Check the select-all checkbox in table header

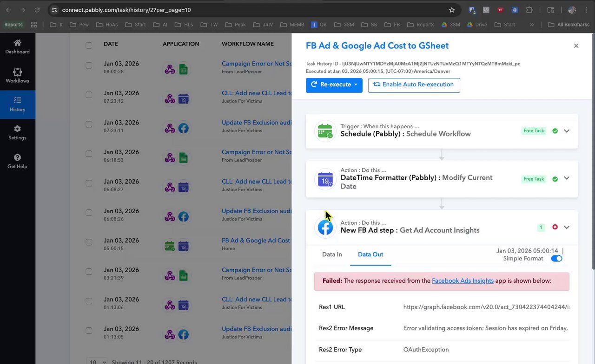(x=89, y=45)
